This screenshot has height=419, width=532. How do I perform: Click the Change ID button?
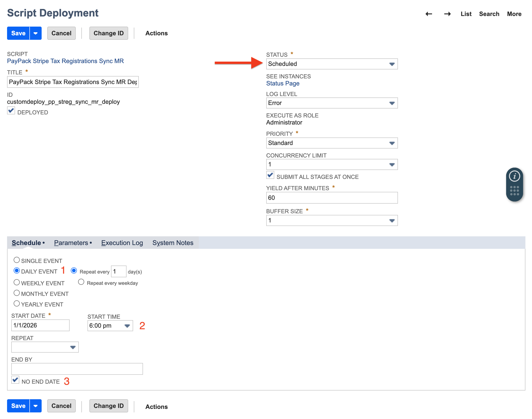click(109, 33)
